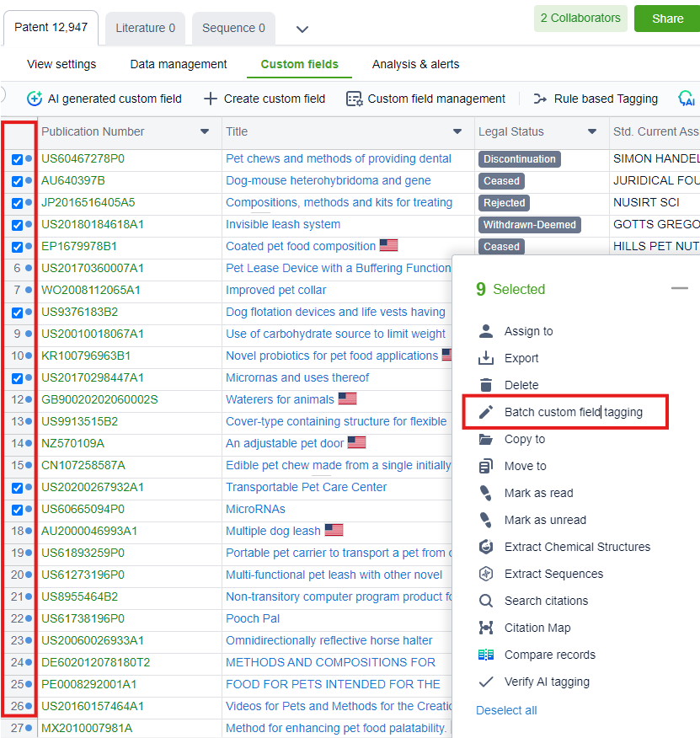Click the Compare records icon

(486, 655)
